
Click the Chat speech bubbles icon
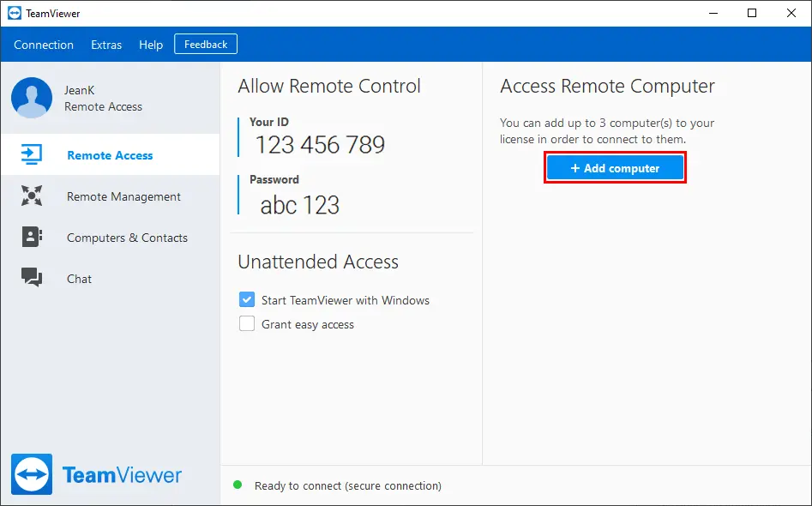click(x=32, y=277)
